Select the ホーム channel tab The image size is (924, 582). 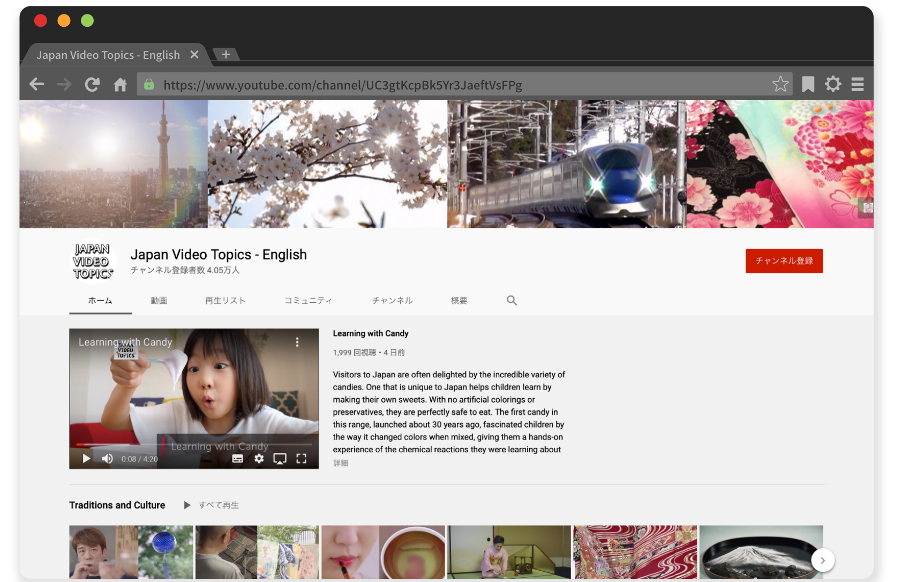pos(100,301)
